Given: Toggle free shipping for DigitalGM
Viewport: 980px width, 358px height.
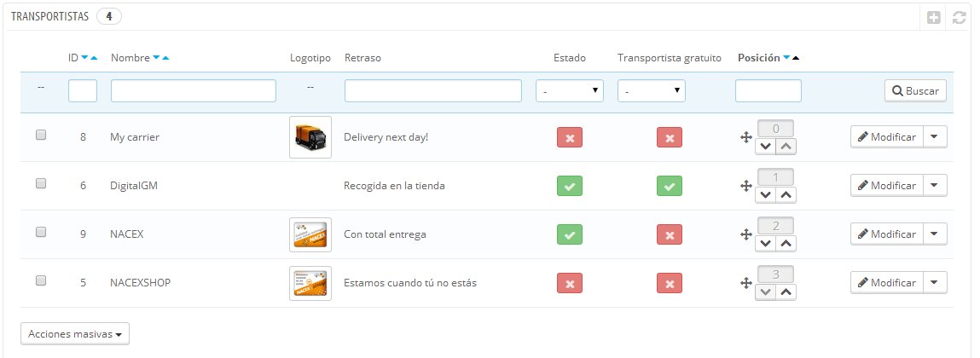Looking at the screenshot, I should 670,186.
